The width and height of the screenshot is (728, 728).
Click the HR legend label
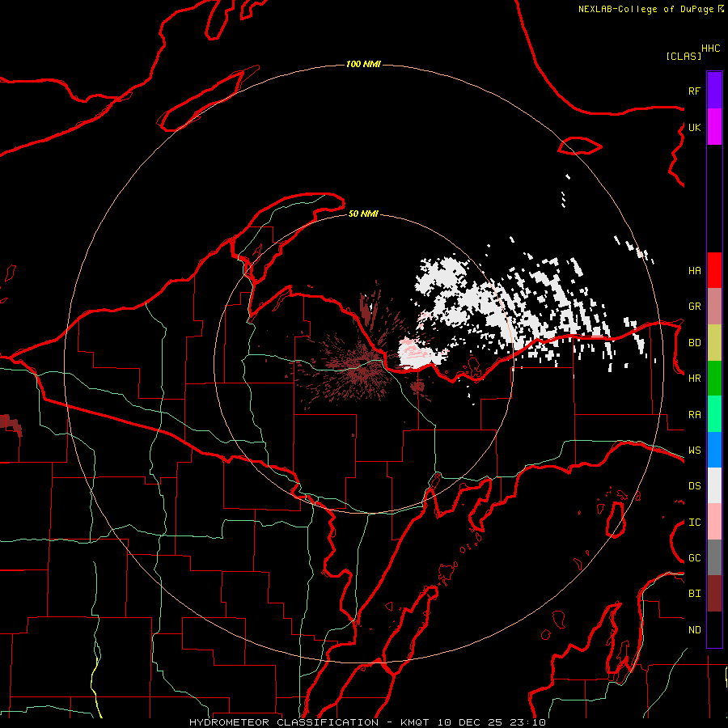pyautogui.click(x=694, y=379)
